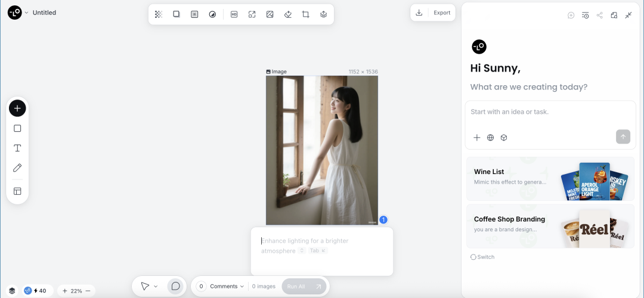This screenshot has width=644, height=298.
Task: Click the Export button
Action: click(x=441, y=13)
